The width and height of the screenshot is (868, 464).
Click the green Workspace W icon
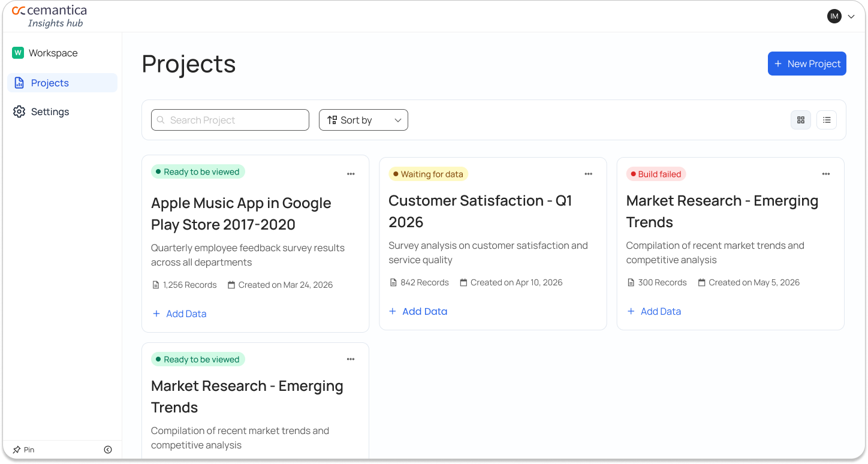click(18, 53)
